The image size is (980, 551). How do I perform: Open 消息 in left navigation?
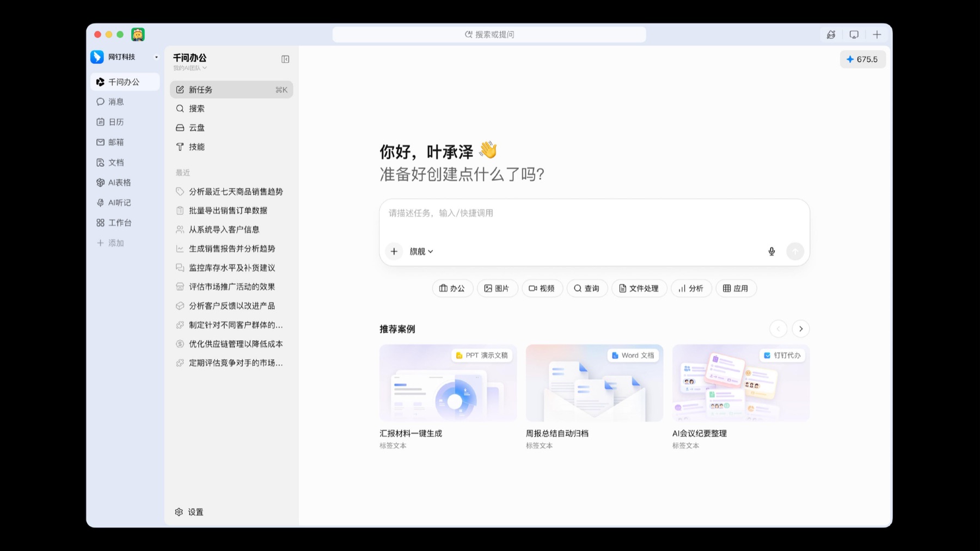pyautogui.click(x=125, y=102)
